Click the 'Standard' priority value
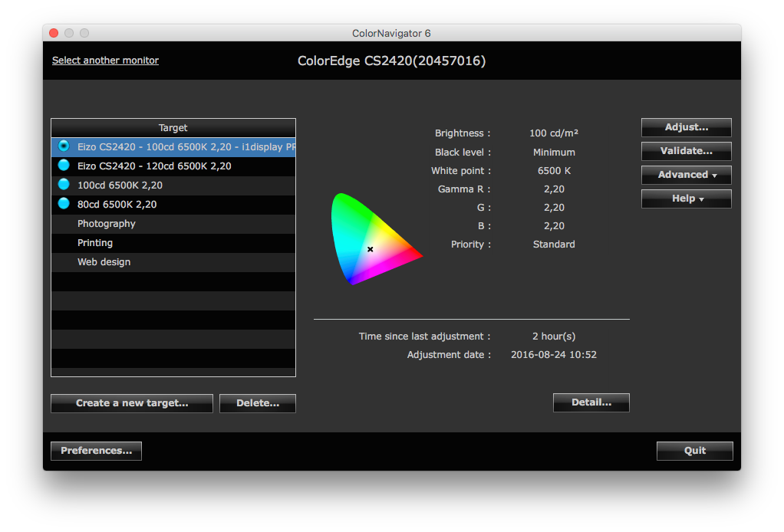This screenshot has width=784, height=532. [x=554, y=245]
